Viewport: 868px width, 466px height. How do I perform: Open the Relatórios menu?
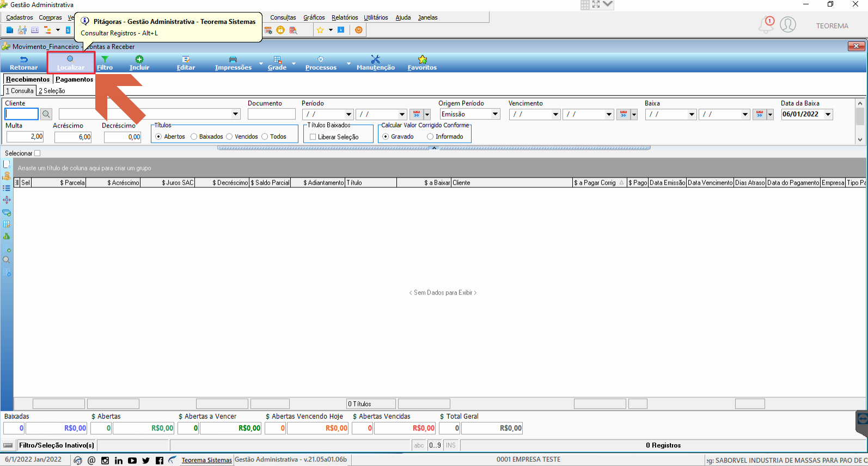tap(345, 17)
